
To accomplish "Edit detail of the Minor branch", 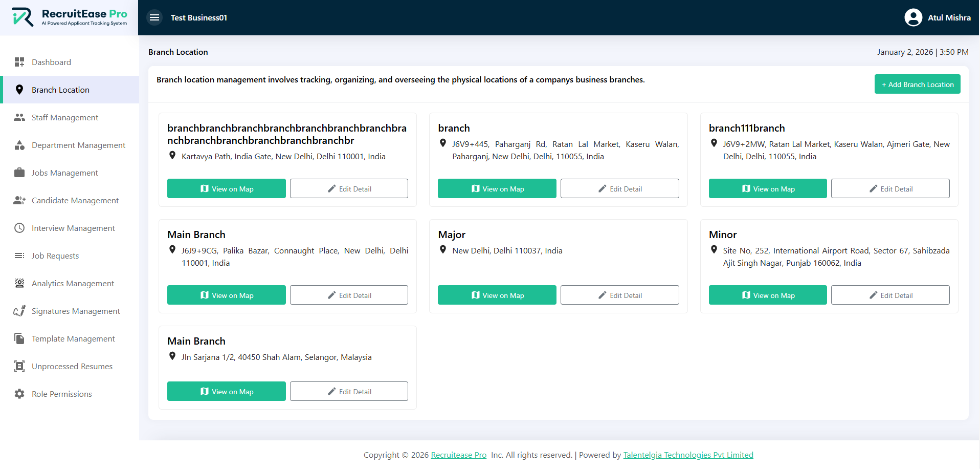I will [890, 295].
